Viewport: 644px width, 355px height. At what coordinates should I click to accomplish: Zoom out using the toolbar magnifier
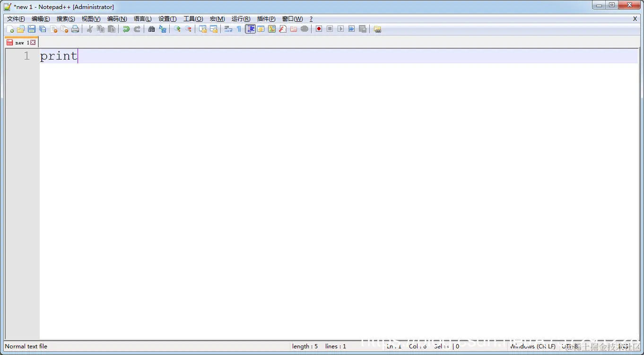coord(188,29)
